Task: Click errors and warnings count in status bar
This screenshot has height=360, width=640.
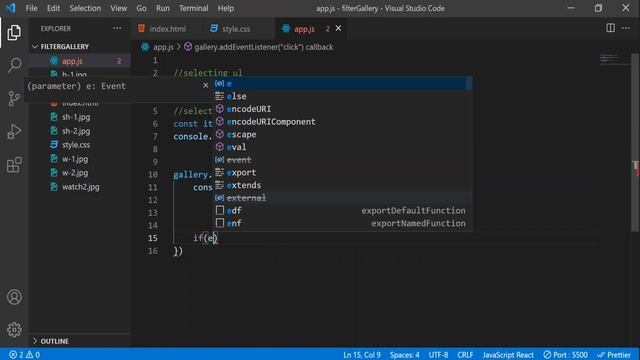Action: tap(25, 355)
